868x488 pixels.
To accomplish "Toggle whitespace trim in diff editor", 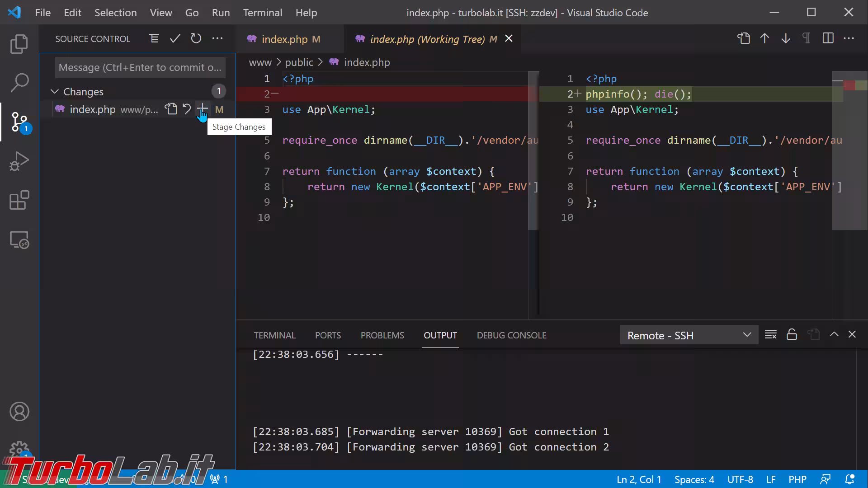I will pyautogui.click(x=806, y=38).
